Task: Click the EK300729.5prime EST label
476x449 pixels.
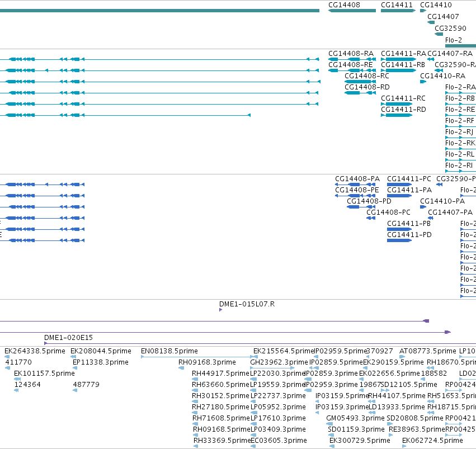Action: point(360,441)
